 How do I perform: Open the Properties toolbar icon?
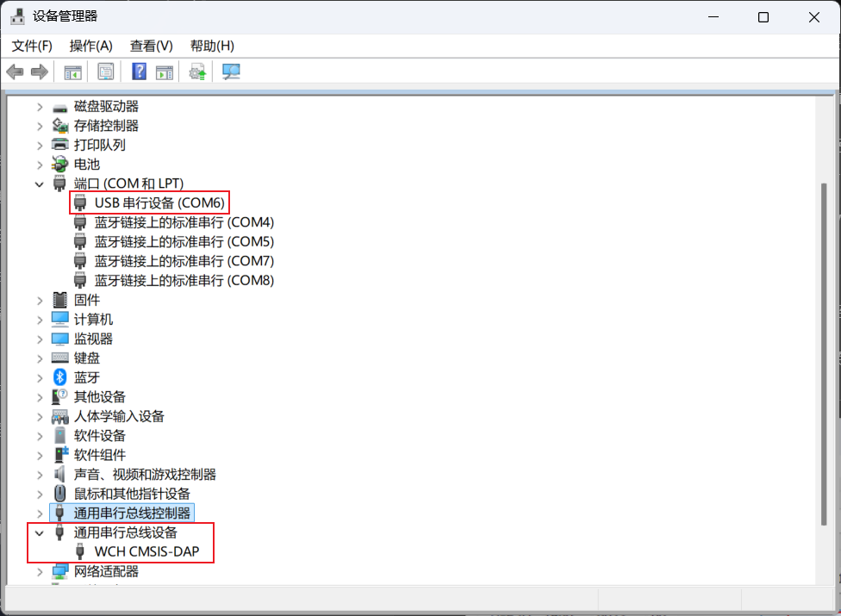pos(105,72)
